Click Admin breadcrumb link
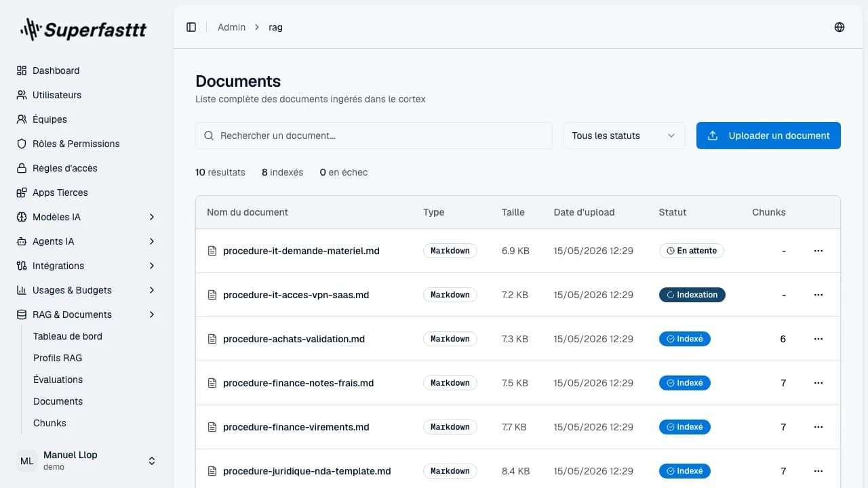The width and height of the screenshot is (868, 488). coord(231,27)
